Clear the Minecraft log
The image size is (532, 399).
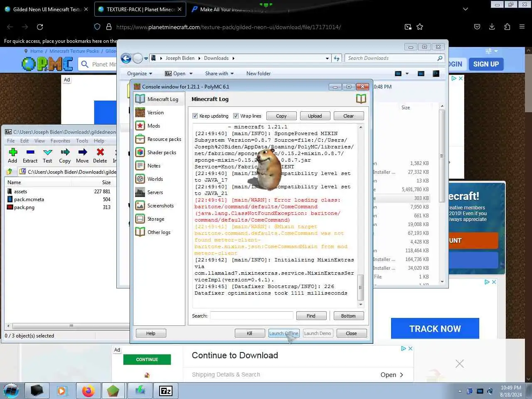pyautogui.click(x=349, y=116)
